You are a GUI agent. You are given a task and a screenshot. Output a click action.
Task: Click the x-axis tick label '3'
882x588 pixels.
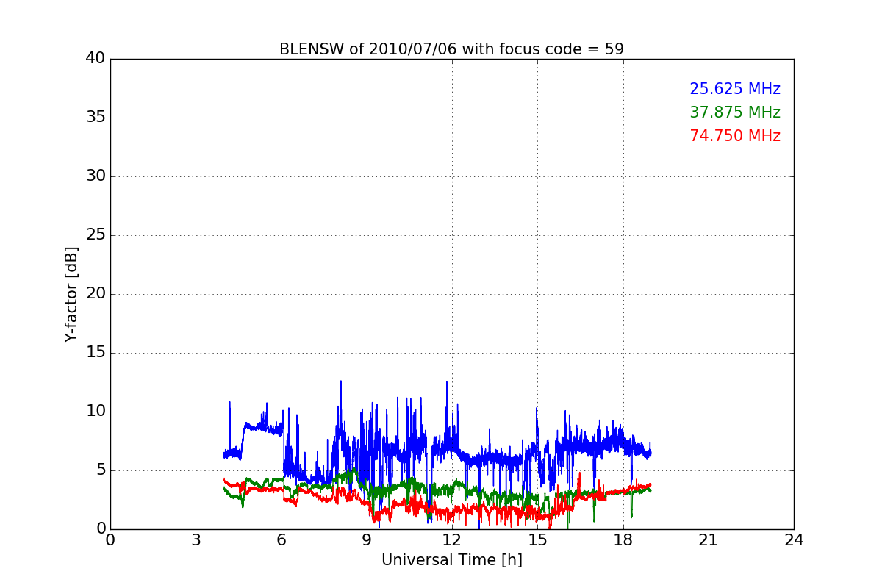point(196,540)
